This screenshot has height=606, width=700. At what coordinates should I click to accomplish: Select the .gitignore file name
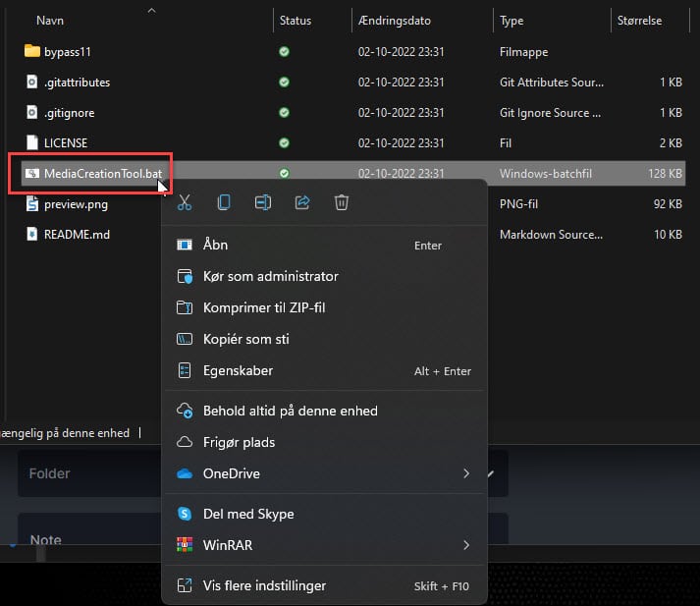[69, 113]
